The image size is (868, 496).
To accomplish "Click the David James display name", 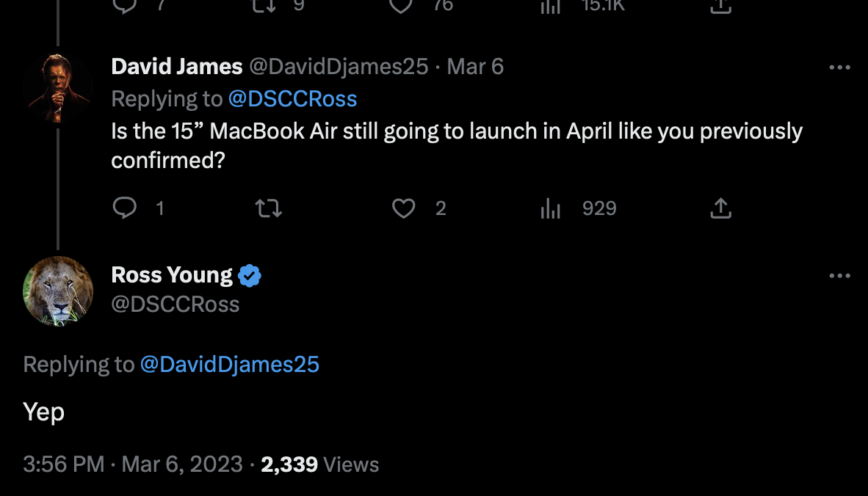I will [176, 67].
